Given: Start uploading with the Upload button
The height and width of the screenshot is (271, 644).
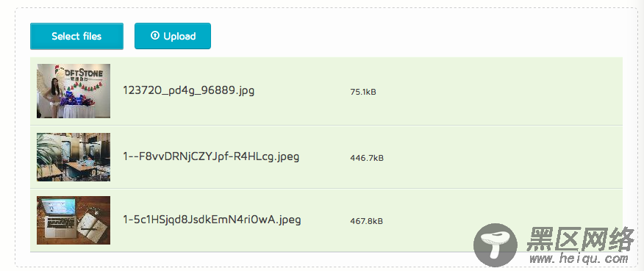Looking at the screenshot, I should coord(173,36).
